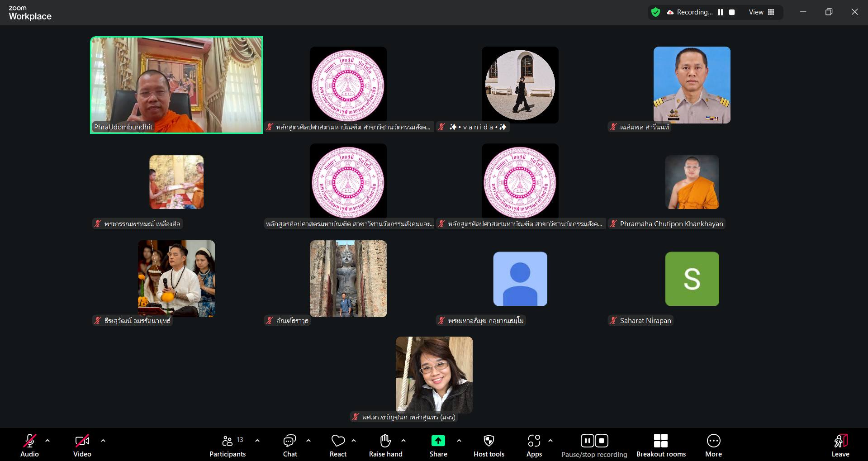Expand the Audio options arrow
Screen dimensions: 868x461
[x=47, y=440]
